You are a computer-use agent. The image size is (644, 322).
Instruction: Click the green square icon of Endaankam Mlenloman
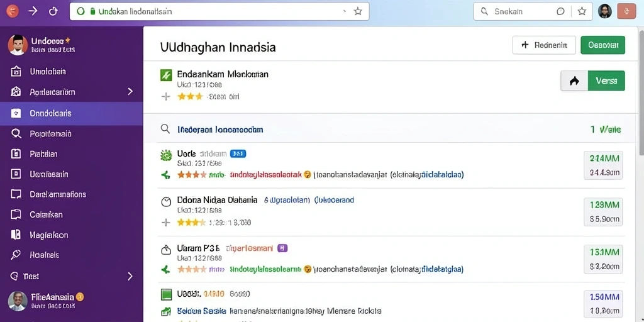tap(165, 75)
